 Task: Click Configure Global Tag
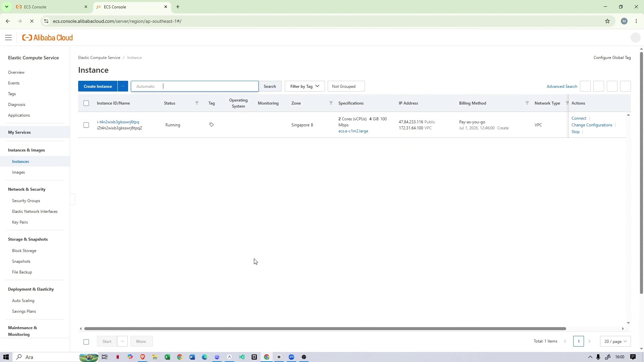612,58
